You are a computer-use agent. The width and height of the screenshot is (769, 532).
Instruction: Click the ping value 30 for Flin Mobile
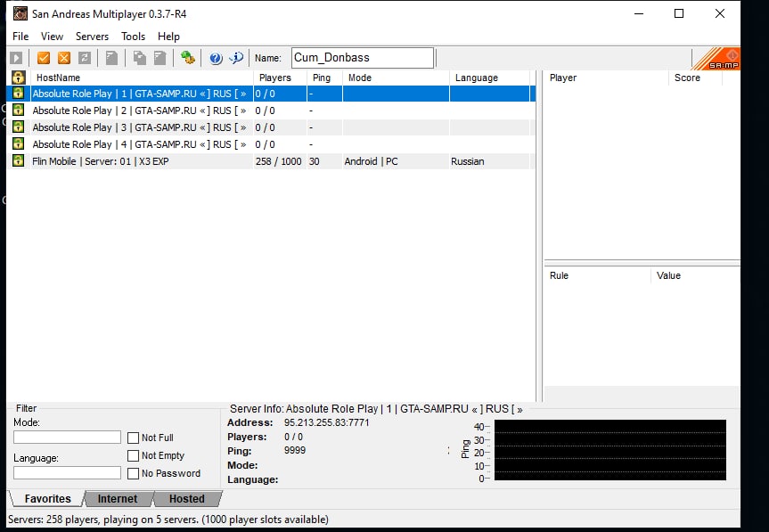tap(315, 161)
